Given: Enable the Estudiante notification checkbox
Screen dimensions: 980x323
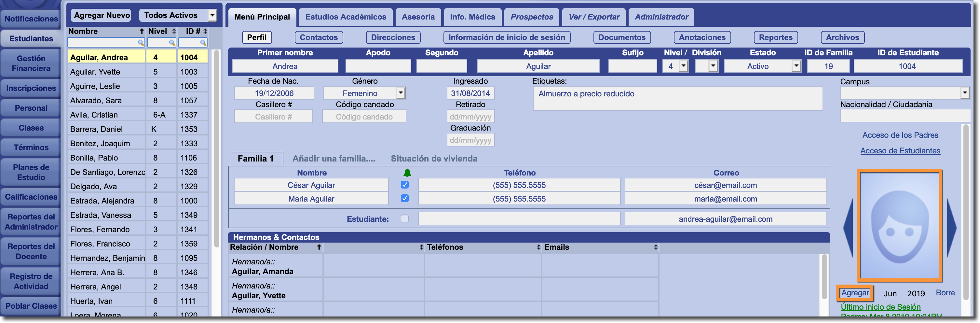Looking at the screenshot, I should (404, 218).
